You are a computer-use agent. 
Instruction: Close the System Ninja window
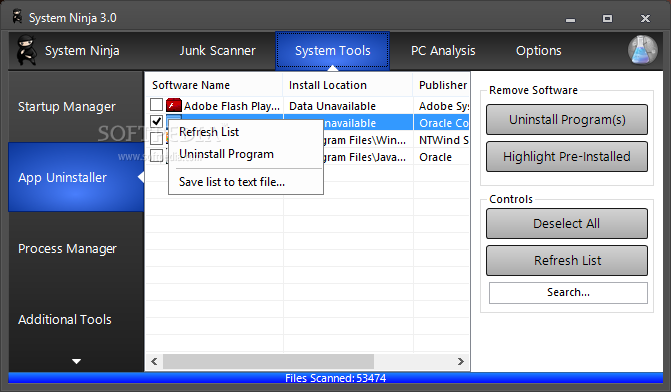pos(645,18)
